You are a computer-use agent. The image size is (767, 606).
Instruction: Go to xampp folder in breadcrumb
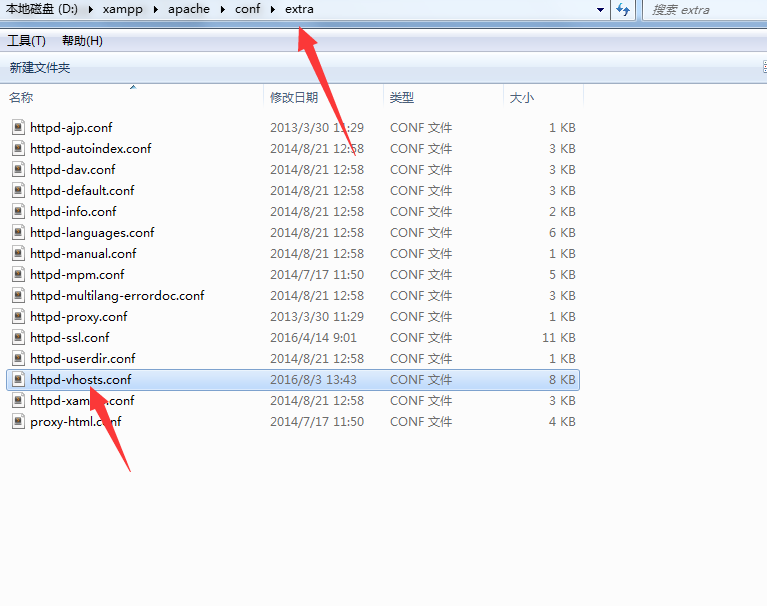[x=122, y=9]
